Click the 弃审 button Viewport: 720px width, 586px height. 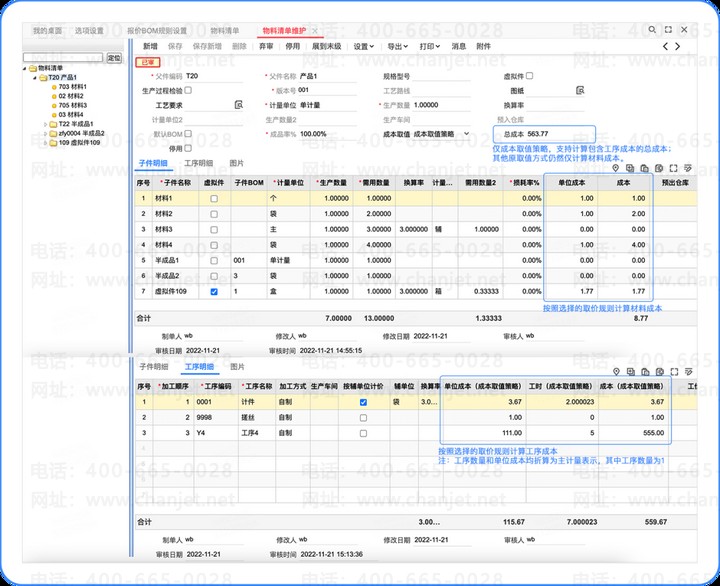266,46
